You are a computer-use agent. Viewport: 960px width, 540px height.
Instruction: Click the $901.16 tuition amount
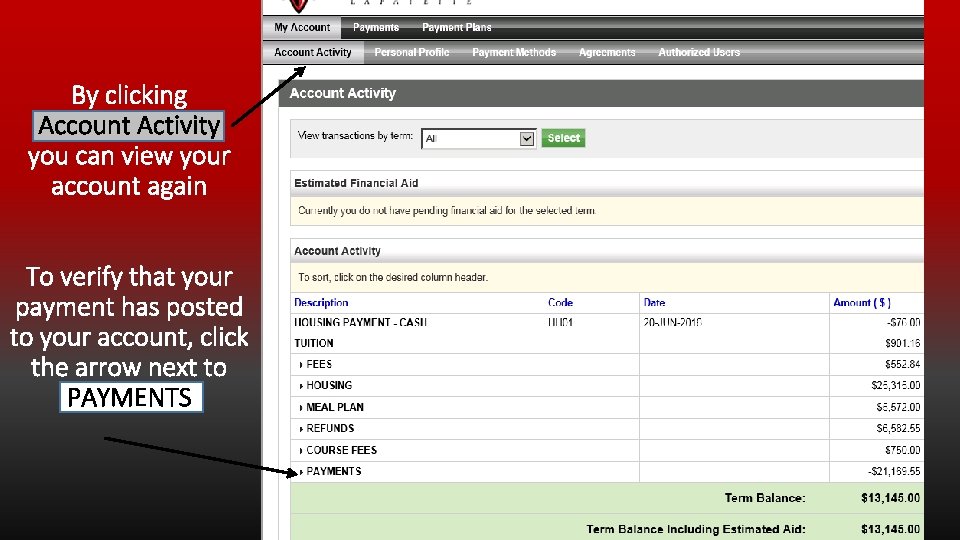pyautogui.click(x=902, y=343)
